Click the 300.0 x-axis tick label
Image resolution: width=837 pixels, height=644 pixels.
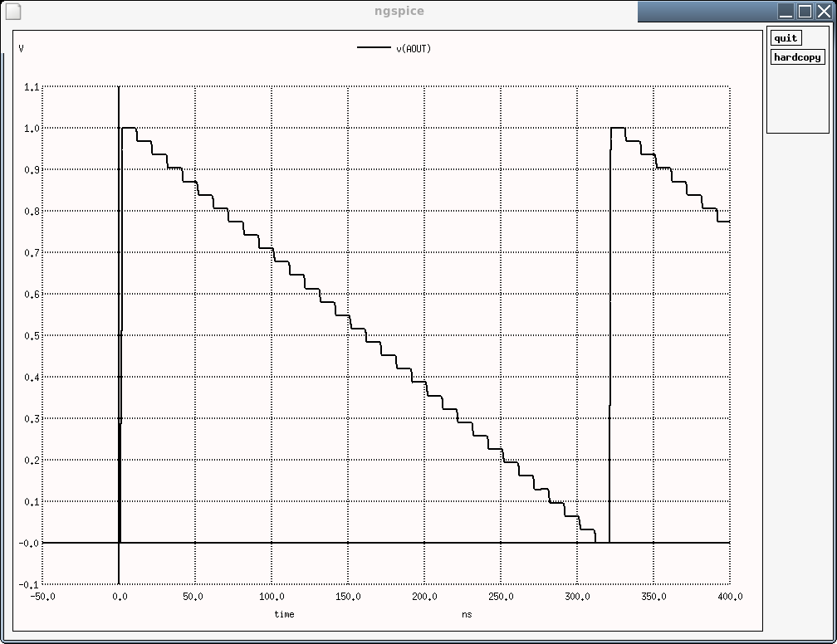576,597
